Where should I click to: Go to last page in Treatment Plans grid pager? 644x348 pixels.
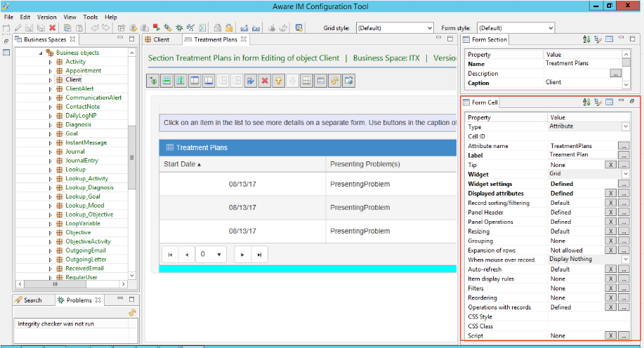[x=259, y=255]
